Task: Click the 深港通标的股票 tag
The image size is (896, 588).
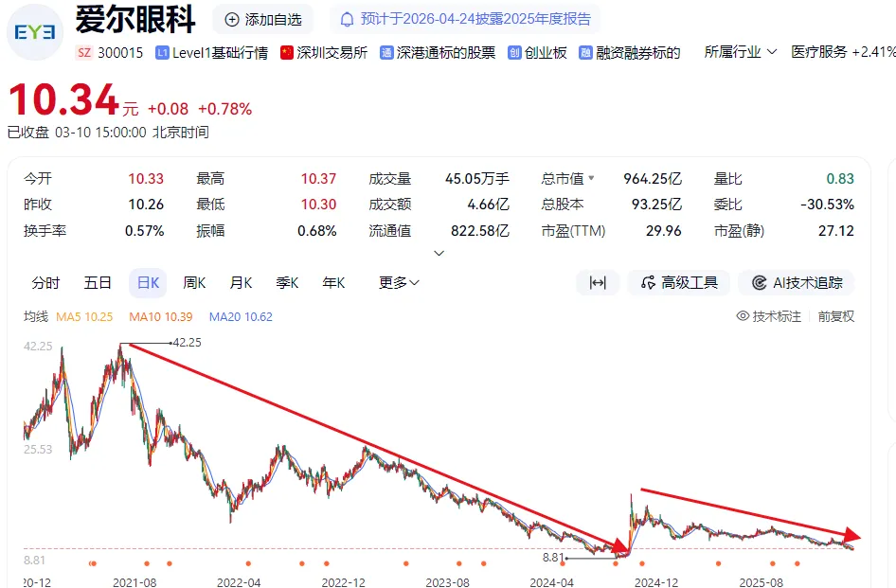Action: [x=439, y=53]
